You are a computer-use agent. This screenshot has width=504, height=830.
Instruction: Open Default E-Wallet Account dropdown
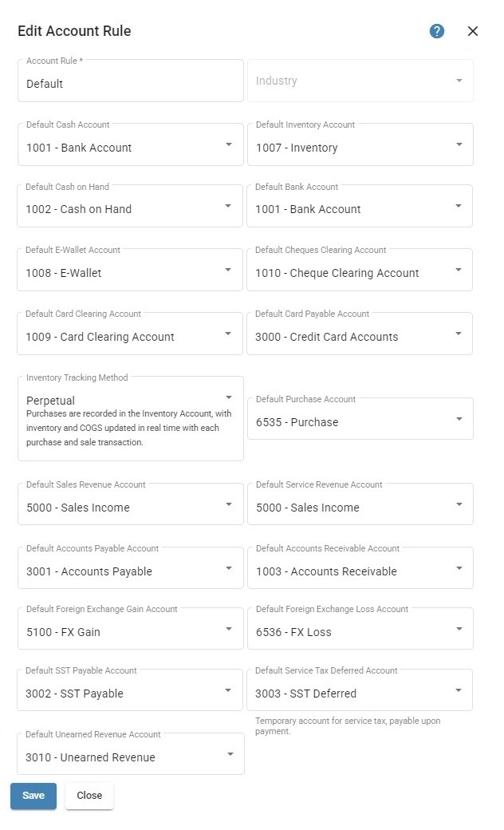pyautogui.click(x=129, y=270)
